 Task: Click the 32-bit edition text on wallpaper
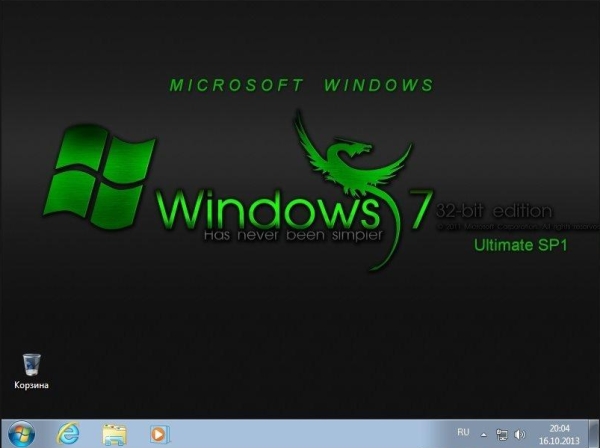coord(493,211)
